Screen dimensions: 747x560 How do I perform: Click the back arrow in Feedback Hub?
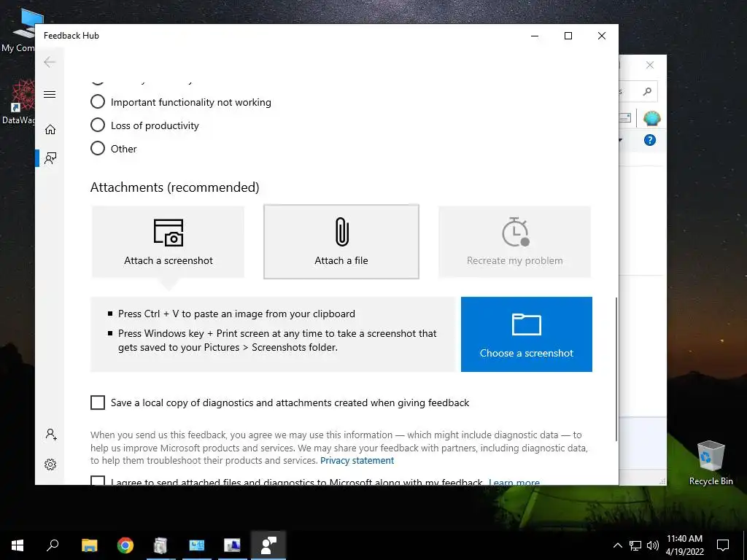50,62
